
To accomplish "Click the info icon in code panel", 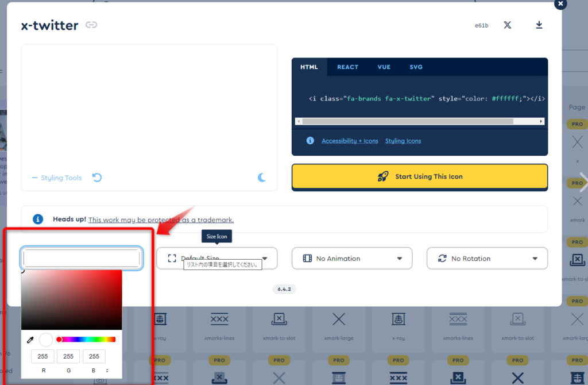I will click(310, 141).
